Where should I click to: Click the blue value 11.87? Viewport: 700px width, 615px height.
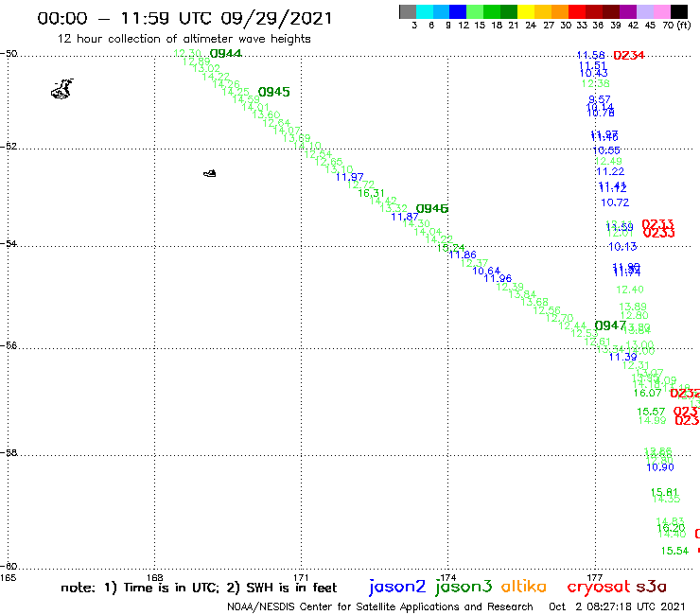pos(405,217)
